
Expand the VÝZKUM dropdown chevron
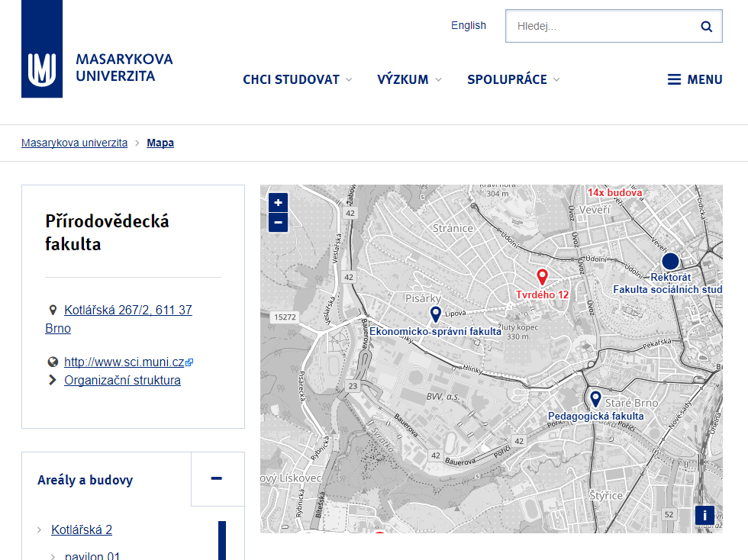coord(438,79)
